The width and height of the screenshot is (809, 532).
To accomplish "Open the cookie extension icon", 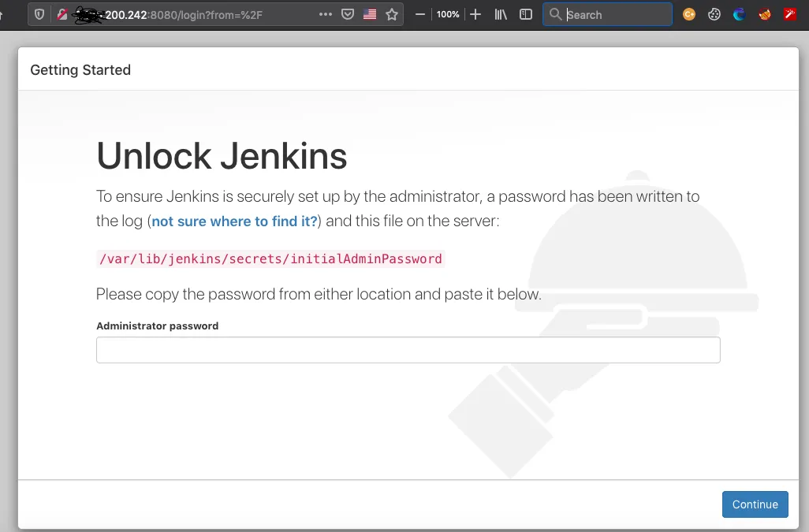I will [x=714, y=14].
